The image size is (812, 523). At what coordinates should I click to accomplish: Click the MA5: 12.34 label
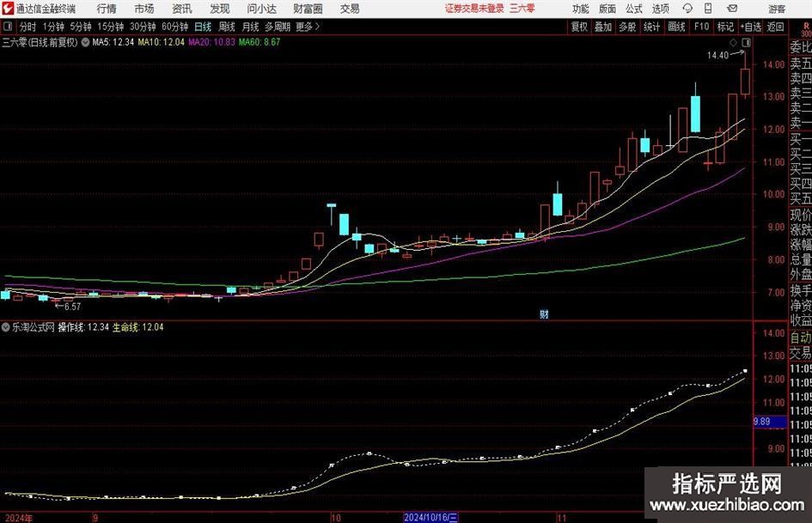(113, 42)
